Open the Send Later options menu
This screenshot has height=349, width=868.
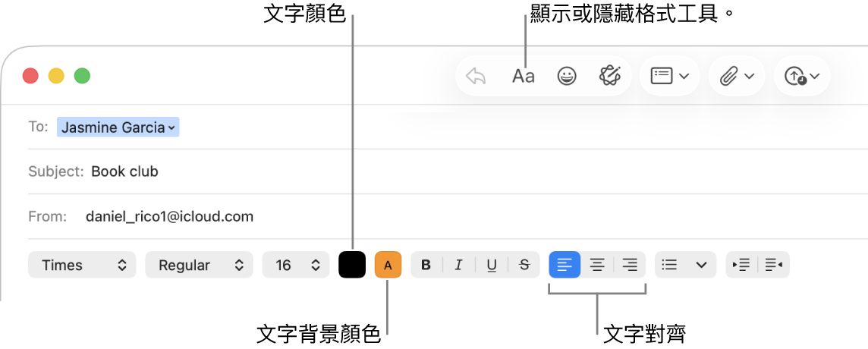(x=802, y=76)
